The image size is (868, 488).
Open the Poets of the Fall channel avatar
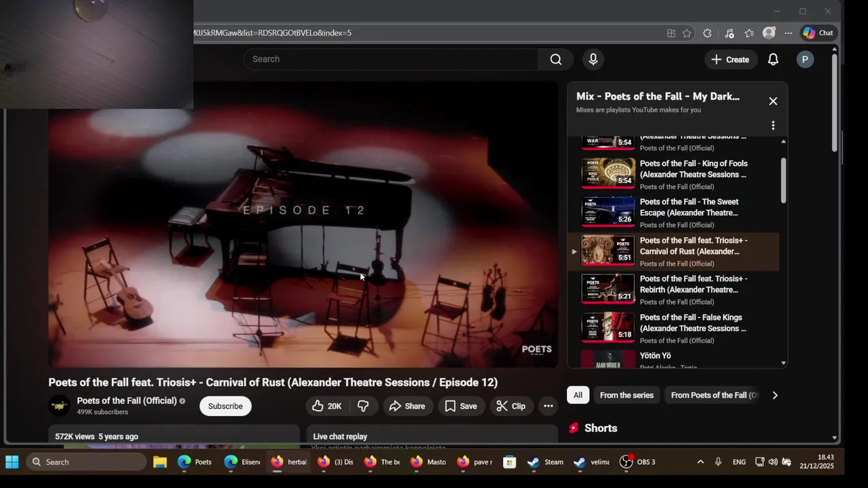click(60, 406)
